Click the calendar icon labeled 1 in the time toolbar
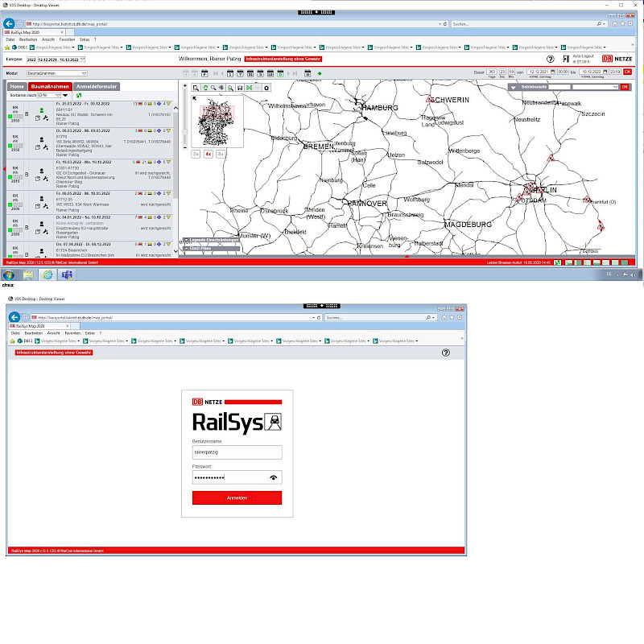Screen dimensions: 644x644 pos(230,73)
